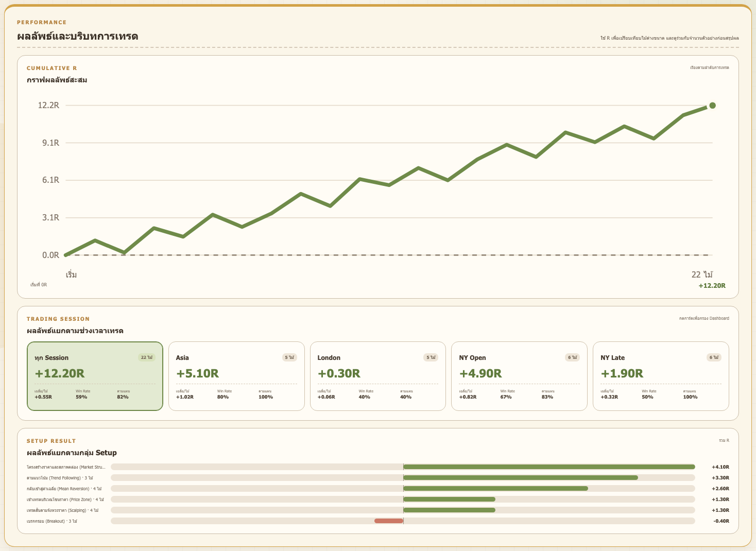The width and height of the screenshot is (756, 551).
Task: Click the Mean Reversion setup label
Action: tap(64, 489)
